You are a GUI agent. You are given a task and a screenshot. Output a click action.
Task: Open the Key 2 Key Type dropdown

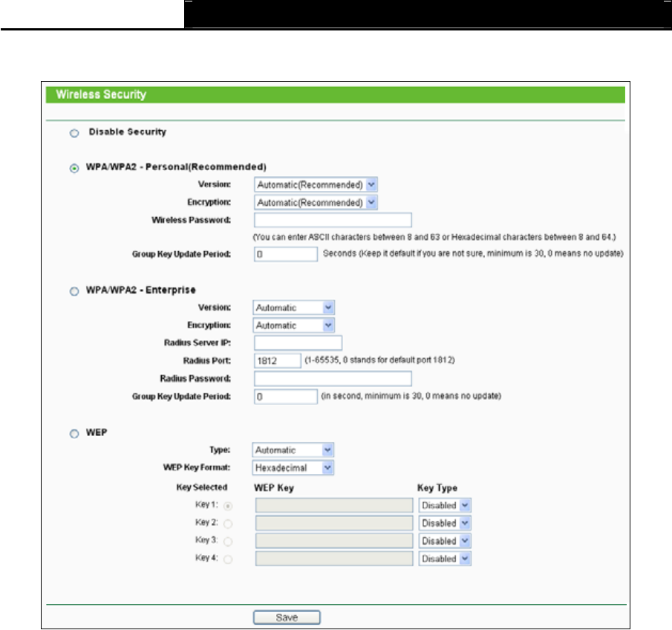coord(445,523)
